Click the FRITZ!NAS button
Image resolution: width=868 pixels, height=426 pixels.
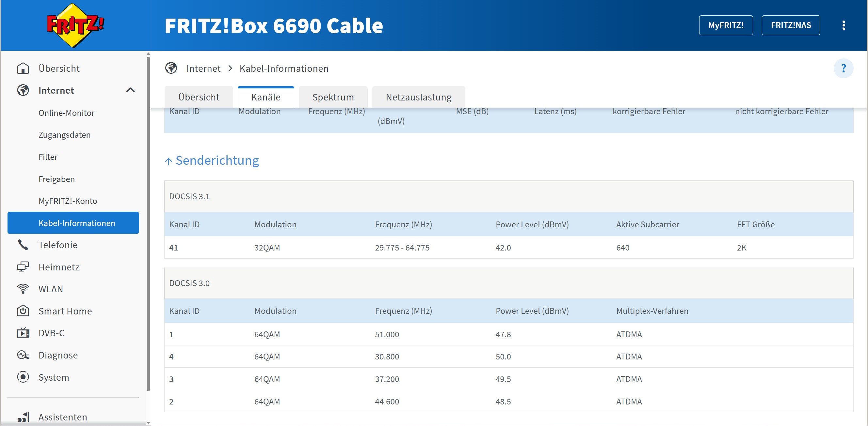coord(791,25)
